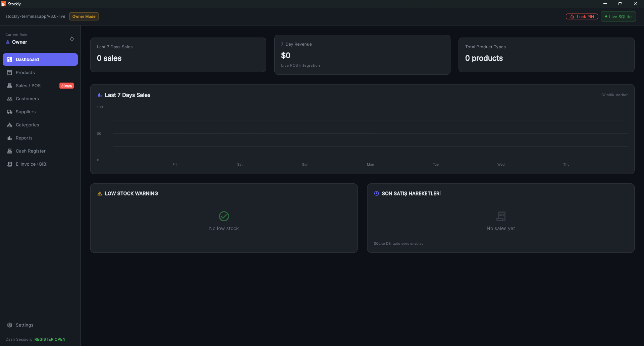Screen dimensions: 644x346
Task: Click the lock icon in Lock PIN
Action: pyautogui.click(x=572, y=17)
